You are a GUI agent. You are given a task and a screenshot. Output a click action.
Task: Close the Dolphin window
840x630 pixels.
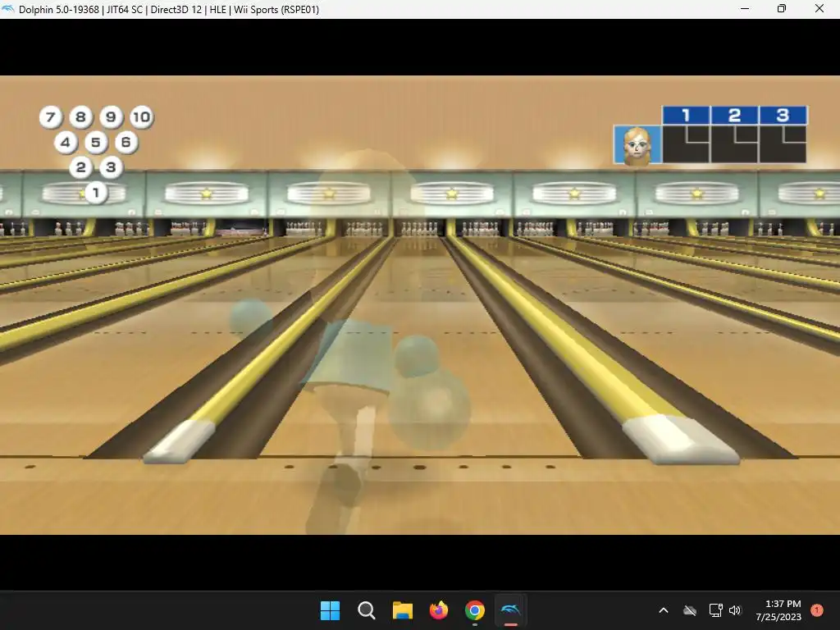coord(819,8)
